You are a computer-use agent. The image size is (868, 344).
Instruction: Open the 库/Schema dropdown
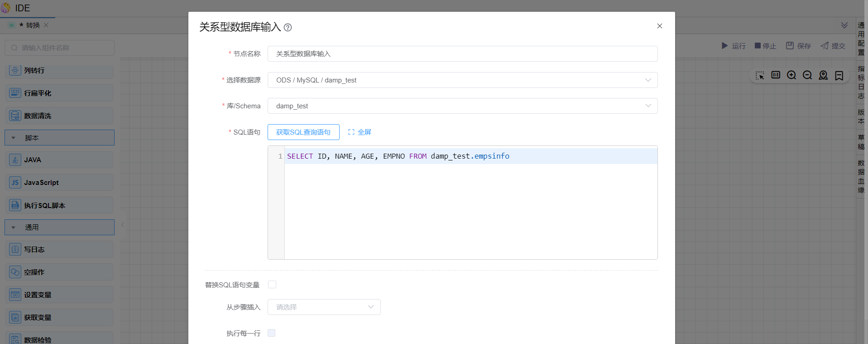pyautogui.click(x=462, y=106)
